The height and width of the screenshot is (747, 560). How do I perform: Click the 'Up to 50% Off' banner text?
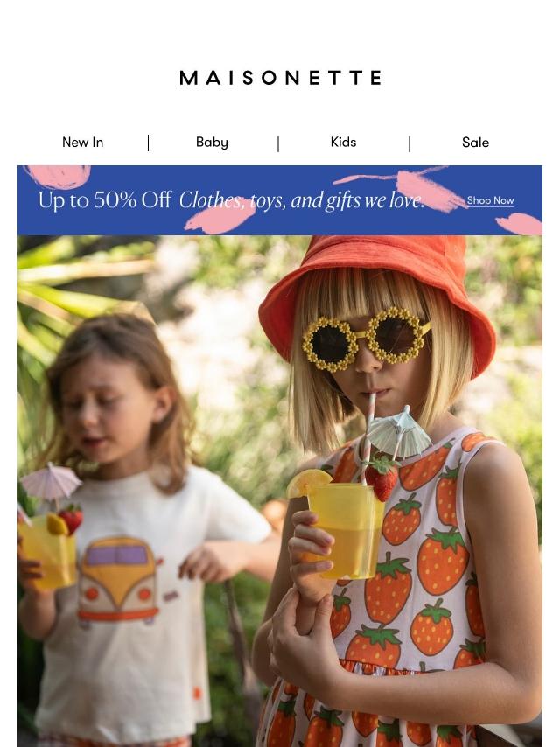click(x=105, y=200)
